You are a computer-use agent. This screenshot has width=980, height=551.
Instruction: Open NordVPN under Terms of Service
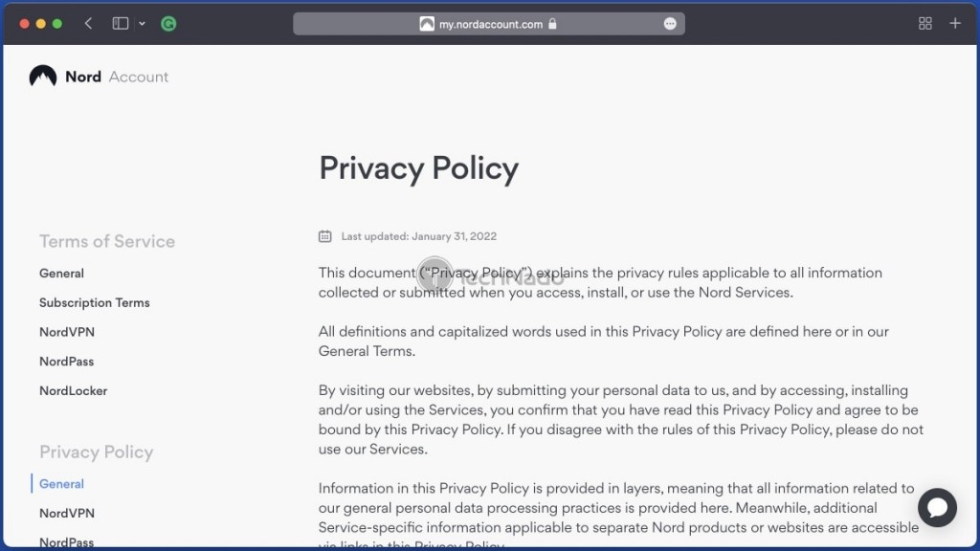coord(67,332)
